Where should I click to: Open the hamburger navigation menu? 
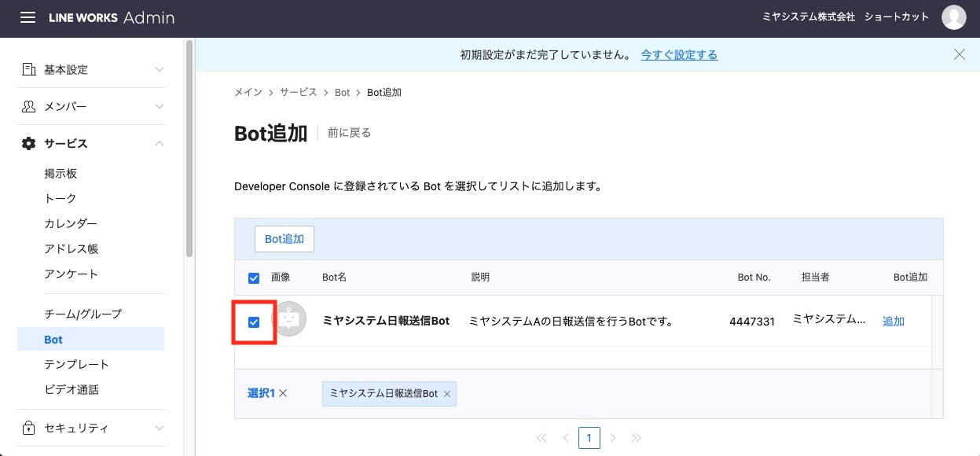click(x=28, y=17)
